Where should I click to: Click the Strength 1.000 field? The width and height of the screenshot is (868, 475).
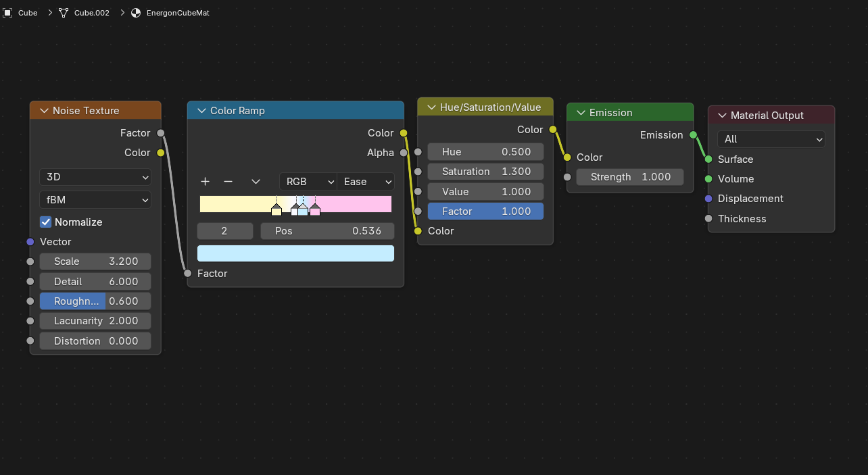coord(630,177)
